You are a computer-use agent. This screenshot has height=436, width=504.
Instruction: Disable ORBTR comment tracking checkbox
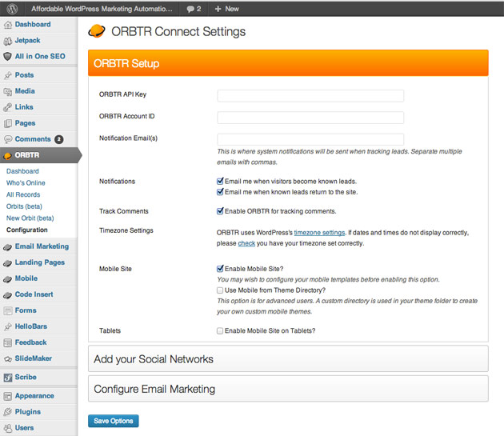pyautogui.click(x=220, y=212)
